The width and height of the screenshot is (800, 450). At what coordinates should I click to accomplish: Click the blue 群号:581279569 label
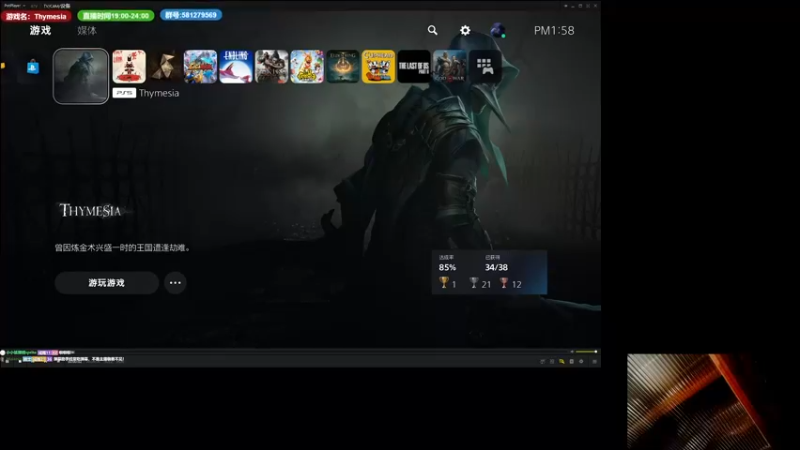click(x=191, y=15)
